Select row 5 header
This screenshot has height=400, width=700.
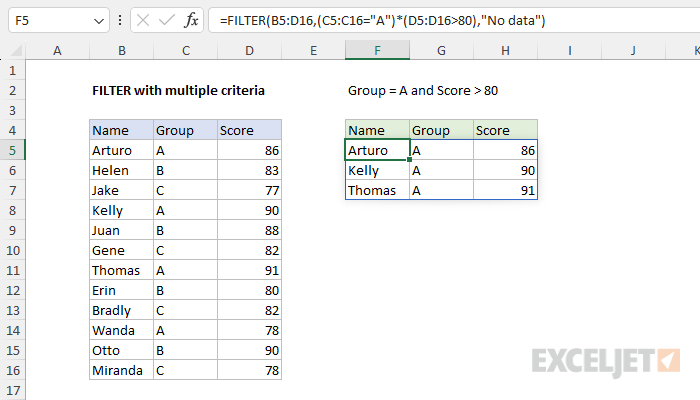12,150
